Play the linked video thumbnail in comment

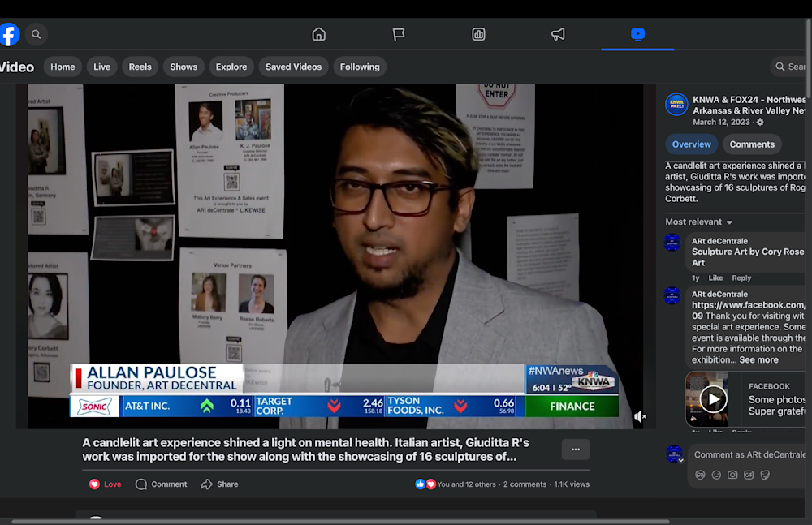click(713, 398)
